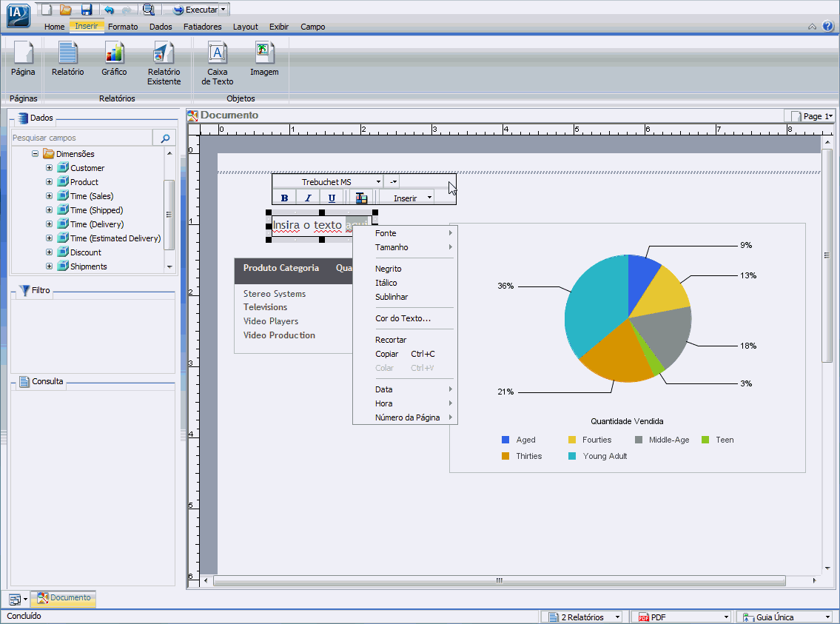Open the Exibir tab
This screenshot has width=840, height=624.
[278, 26]
